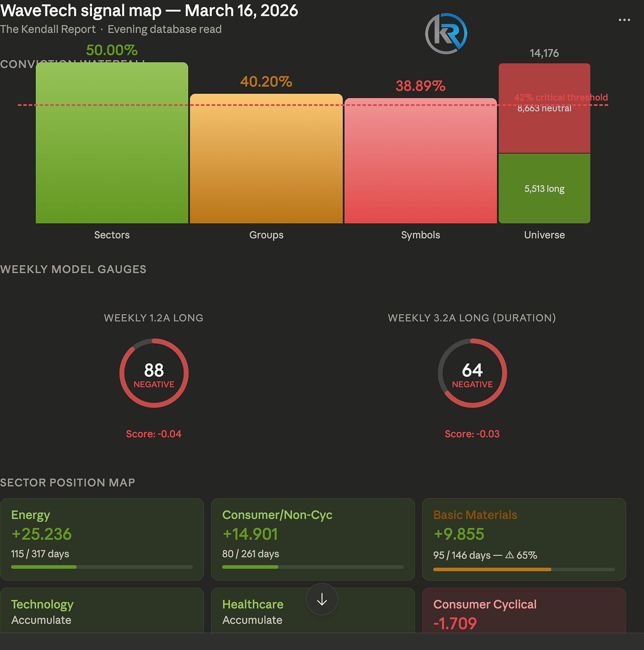Open the Consumer/Non-Cyc sector card

click(x=313, y=539)
